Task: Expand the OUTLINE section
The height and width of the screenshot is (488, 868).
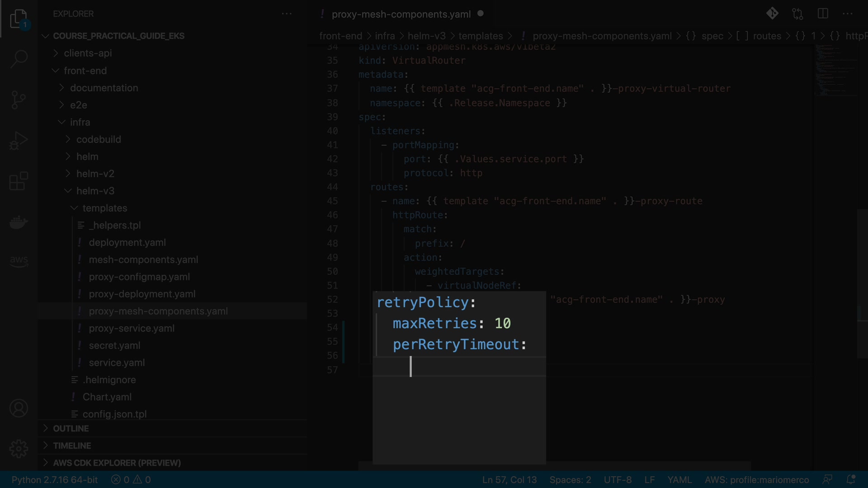Action: click(x=71, y=428)
